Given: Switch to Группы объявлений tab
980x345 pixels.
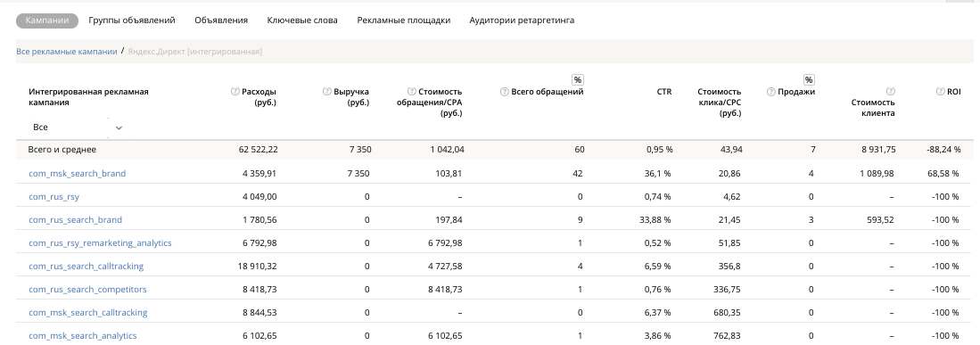Looking at the screenshot, I should click(x=132, y=21).
